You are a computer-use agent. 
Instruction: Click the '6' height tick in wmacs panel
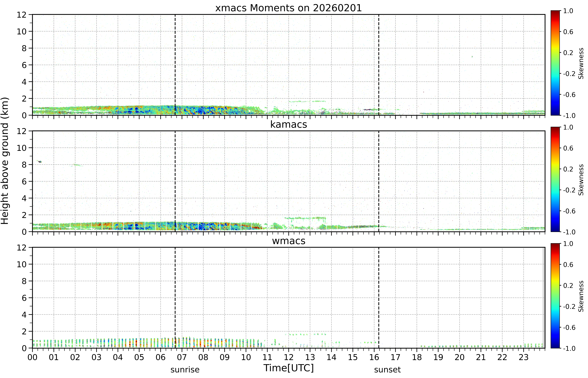pyautogui.click(x=24, y=298)
